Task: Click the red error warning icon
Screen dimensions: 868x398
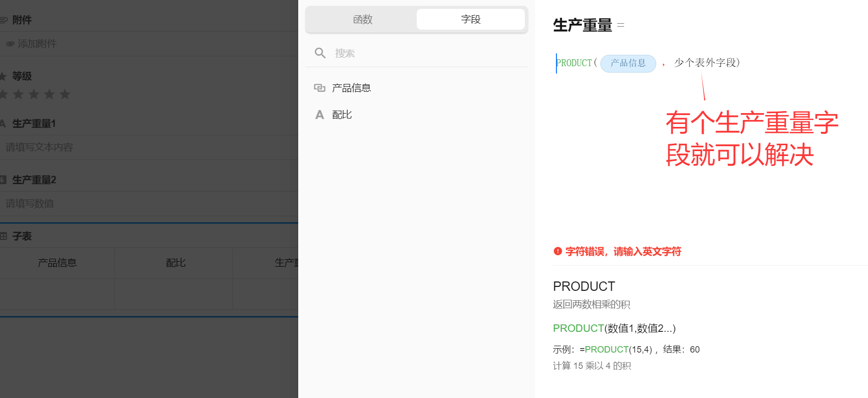Action: point(558,251)
